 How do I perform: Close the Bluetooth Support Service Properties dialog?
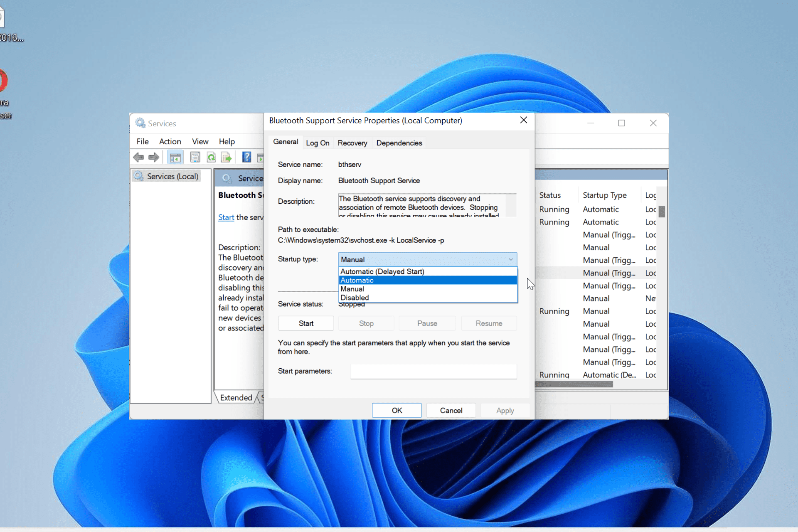(524, 120)
